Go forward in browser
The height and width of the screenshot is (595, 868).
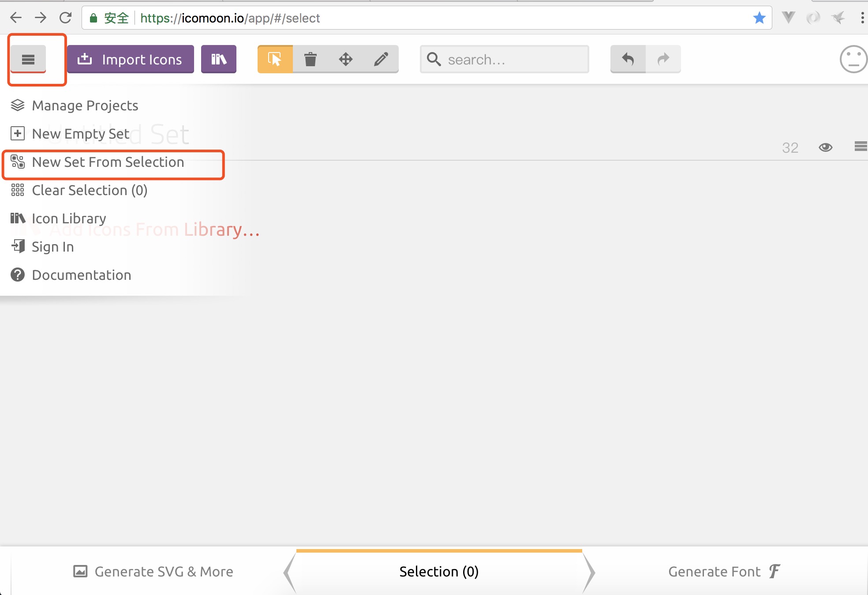41,18
